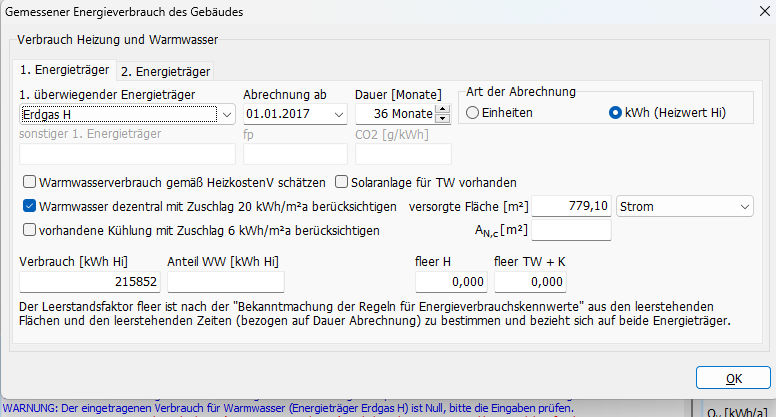Increase Dauer months with up arrow
Screen dimensions: 776x417
(x=441, y=109)
